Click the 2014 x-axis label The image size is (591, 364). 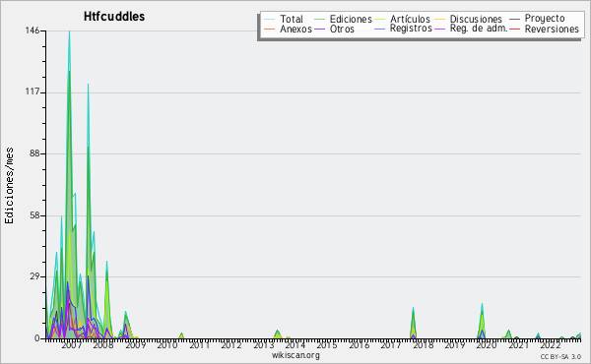click(x=295, y=344)
